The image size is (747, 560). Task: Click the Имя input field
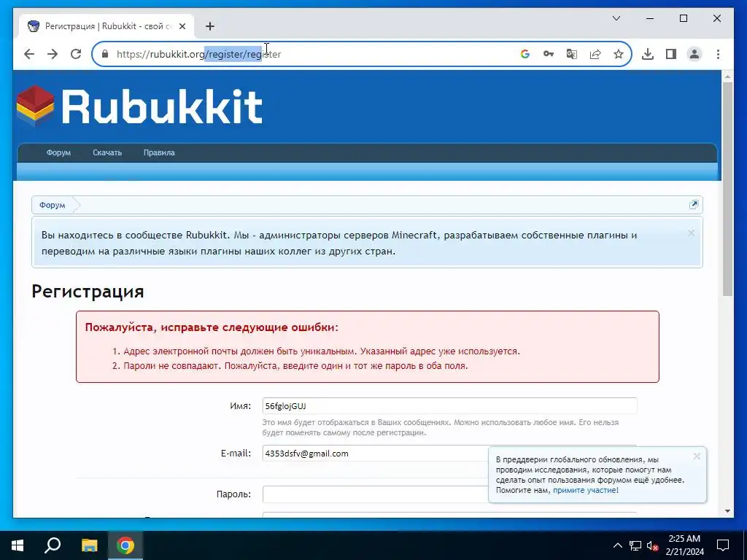click(x=449, y=405)
